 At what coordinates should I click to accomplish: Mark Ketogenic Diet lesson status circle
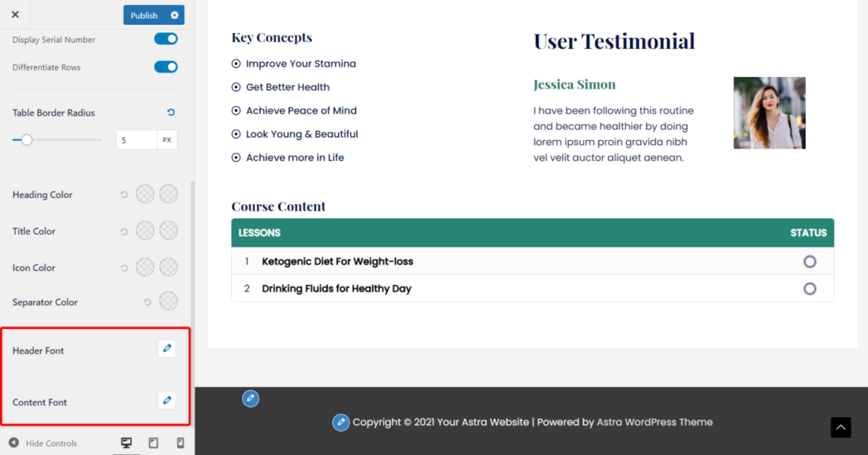click(x=809, y=261)
